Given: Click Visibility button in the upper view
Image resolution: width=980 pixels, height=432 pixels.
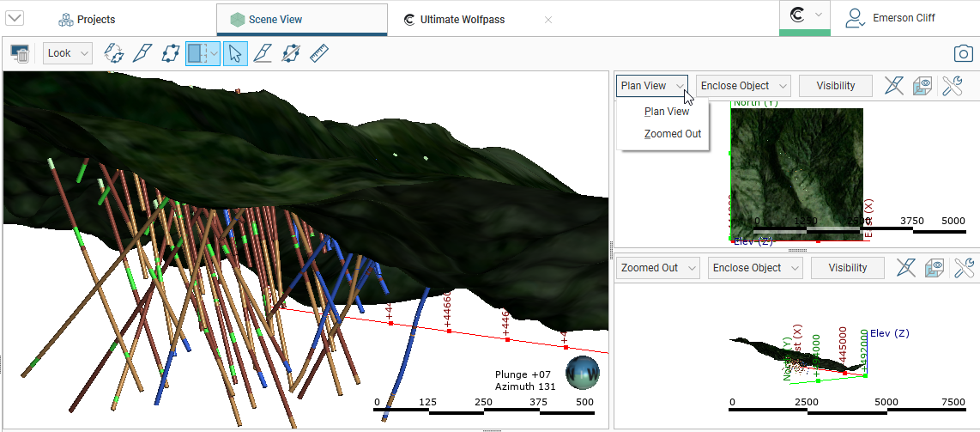Looking at the screenshot, I should coord(835,86).
